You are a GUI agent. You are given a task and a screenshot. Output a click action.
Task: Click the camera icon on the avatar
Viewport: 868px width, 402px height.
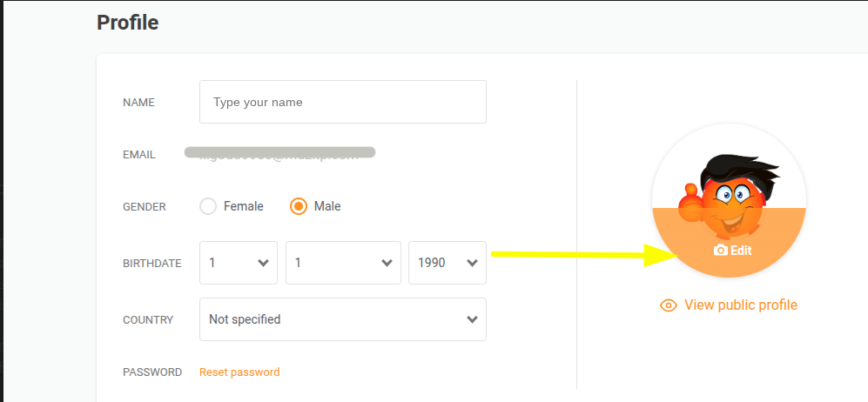click(x=720, y=251)
